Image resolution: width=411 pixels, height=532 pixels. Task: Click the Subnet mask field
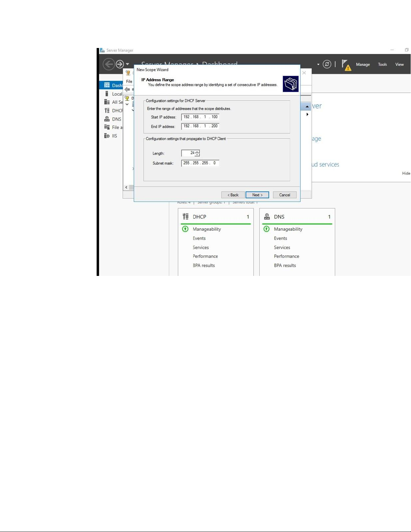coord(200,163)
